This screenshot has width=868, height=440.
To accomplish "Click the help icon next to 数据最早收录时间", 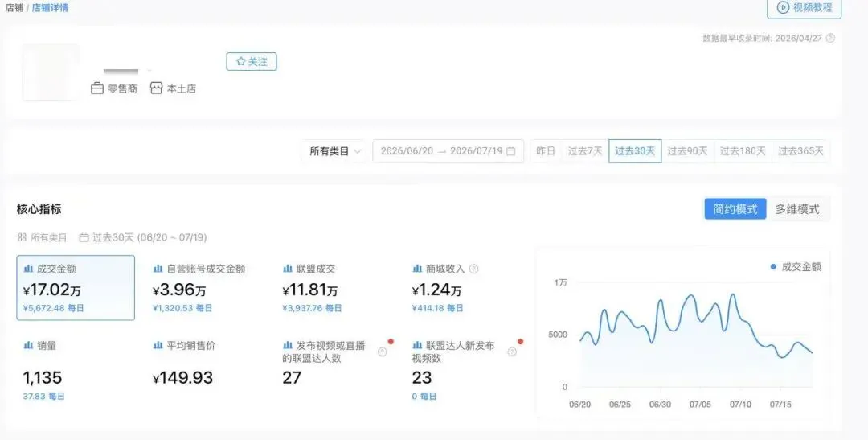I will 829,39.
